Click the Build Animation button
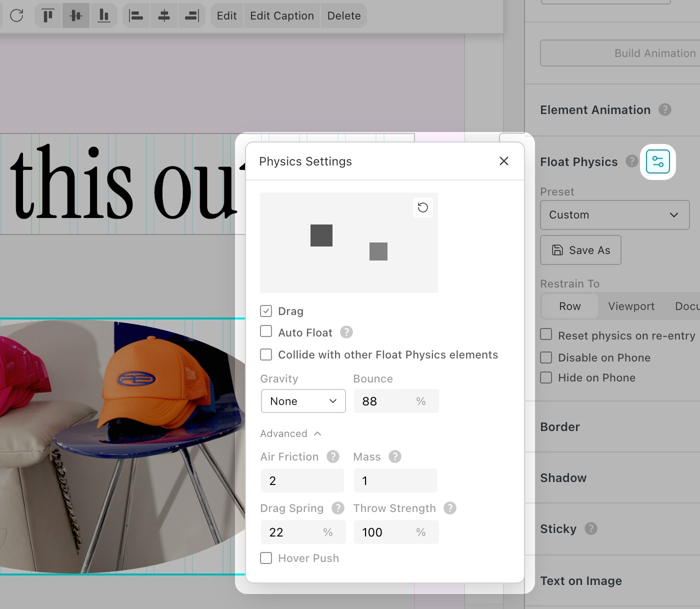Screen dimensions: 700x609 (620, 53)
